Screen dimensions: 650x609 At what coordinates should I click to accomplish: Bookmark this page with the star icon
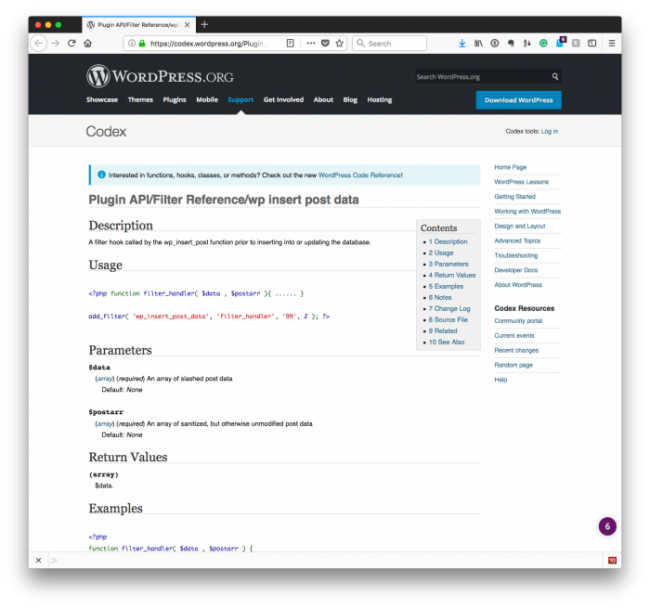(x=339, y=44)
